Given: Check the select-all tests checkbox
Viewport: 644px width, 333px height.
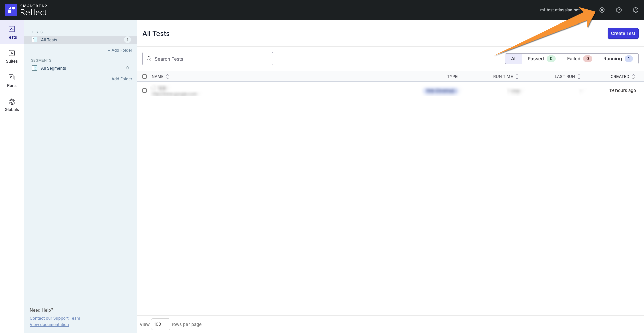Looking at the screenshot, I should (x=144, y=76).
